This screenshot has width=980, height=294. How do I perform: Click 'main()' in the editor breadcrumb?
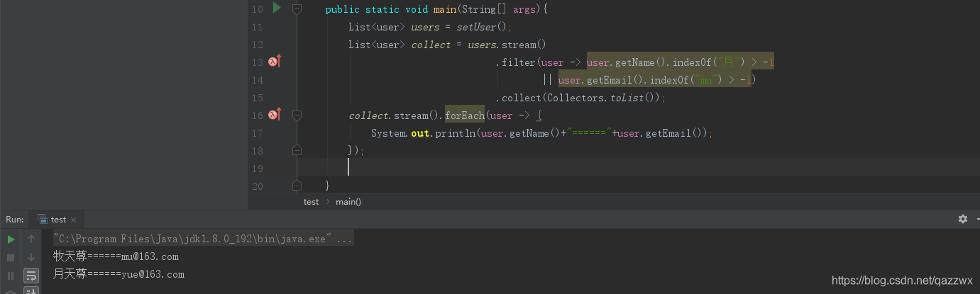point(348,202)
